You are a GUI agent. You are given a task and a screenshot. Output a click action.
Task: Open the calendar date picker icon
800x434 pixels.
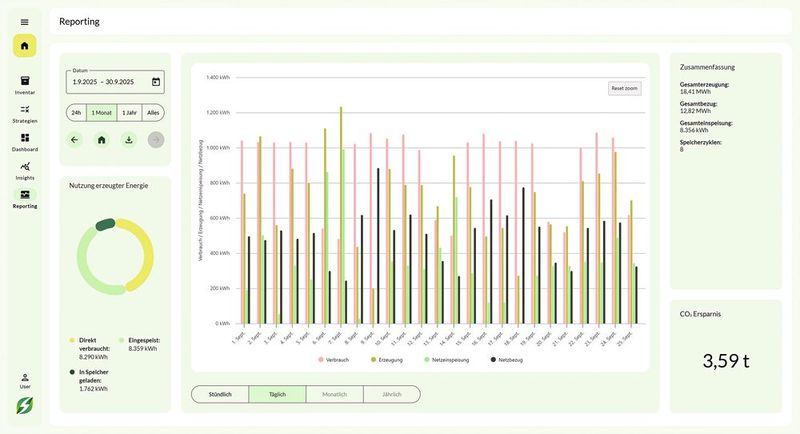[156, 82]
